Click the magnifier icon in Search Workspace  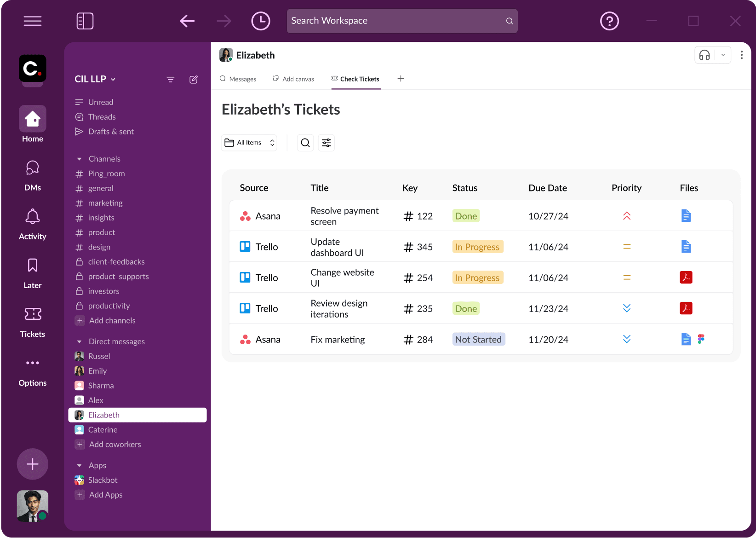(510, 21)
